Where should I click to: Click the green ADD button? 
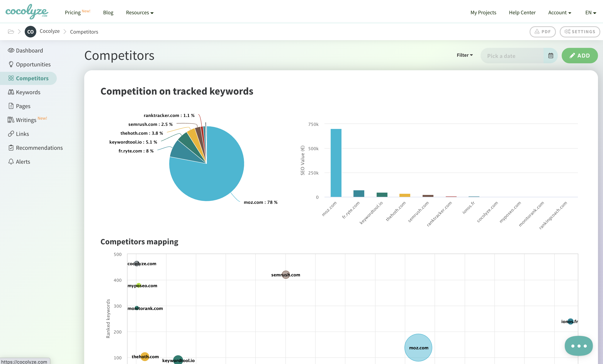579,56
